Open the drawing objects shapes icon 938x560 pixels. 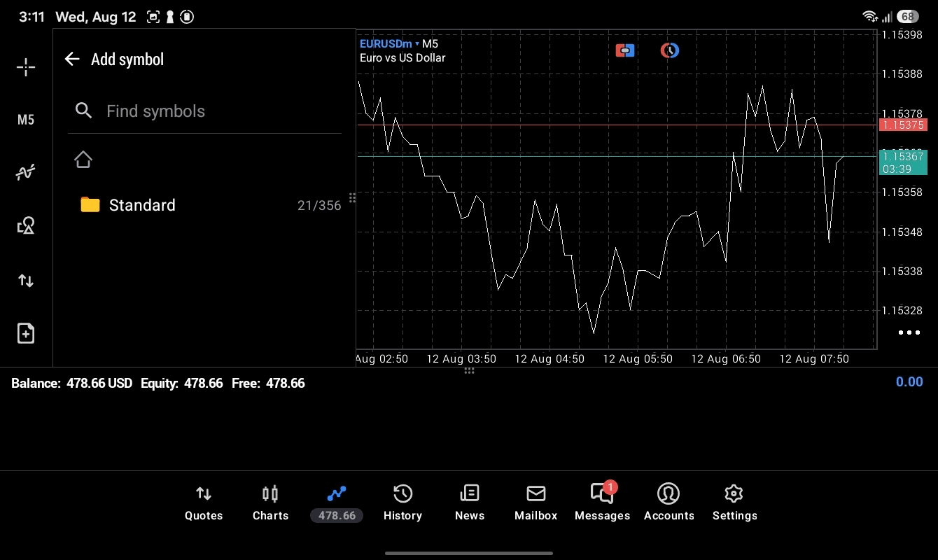26,225
